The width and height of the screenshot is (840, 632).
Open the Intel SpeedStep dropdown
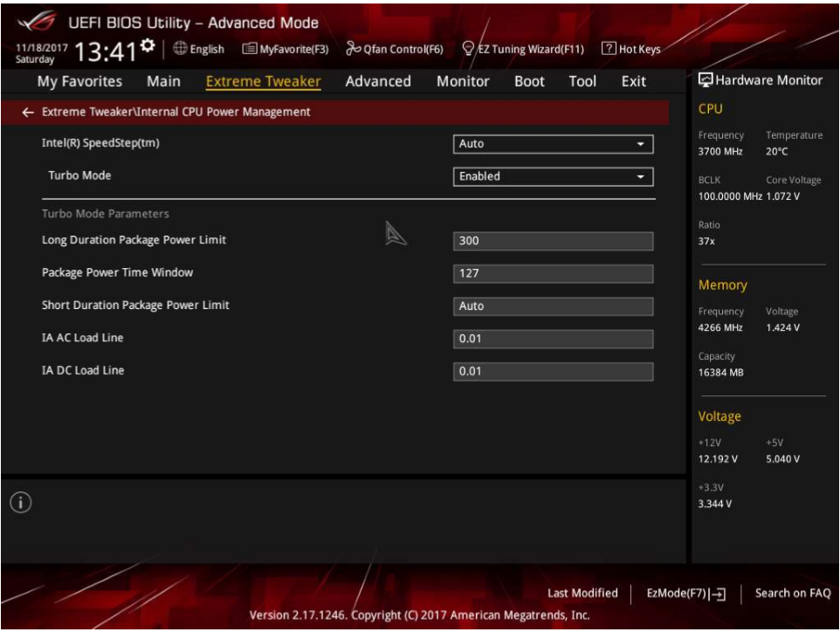[553, 144]
